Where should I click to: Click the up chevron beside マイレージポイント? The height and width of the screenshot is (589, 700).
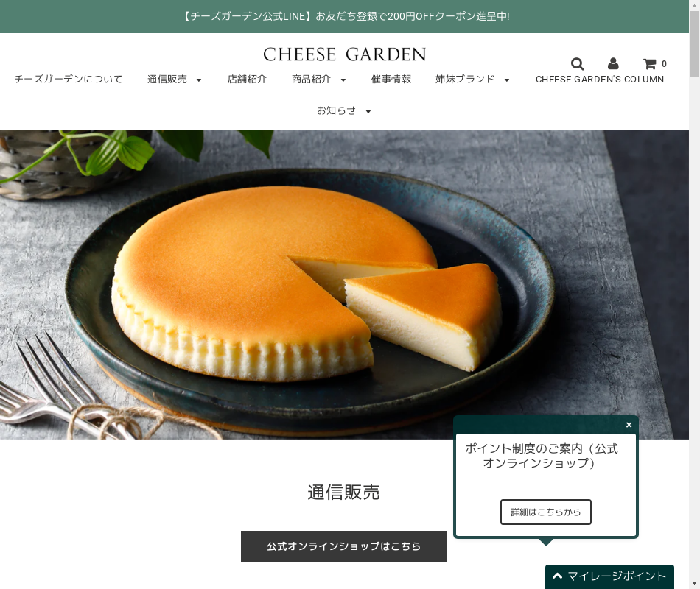(557, 576)
